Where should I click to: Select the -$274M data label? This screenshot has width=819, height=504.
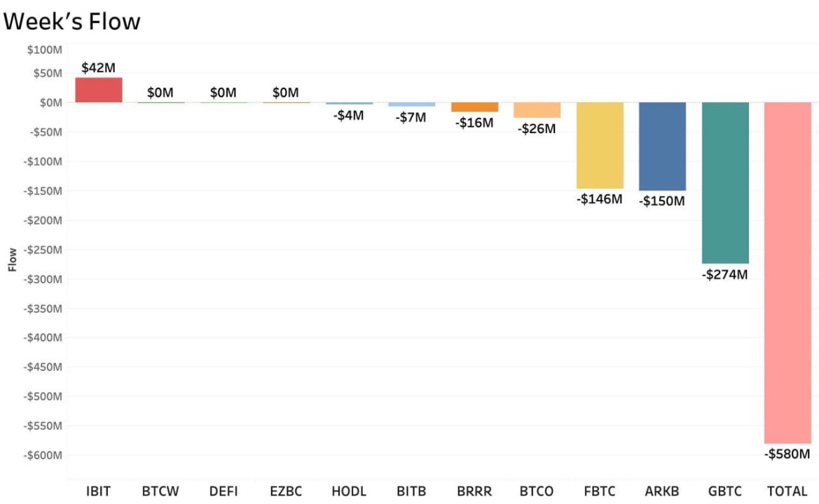pyautogui.click(x=724, y=274)
